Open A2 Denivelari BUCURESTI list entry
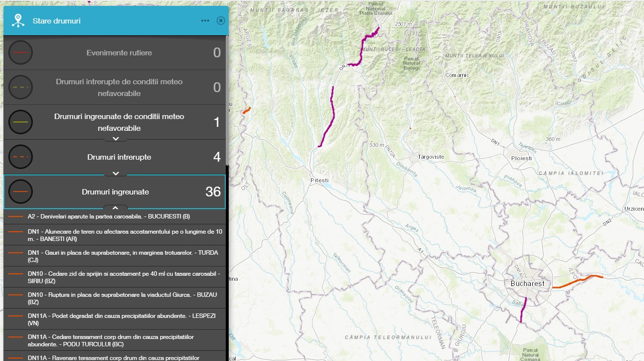This screenshot has height=361, width=644. tap(109, 216)
